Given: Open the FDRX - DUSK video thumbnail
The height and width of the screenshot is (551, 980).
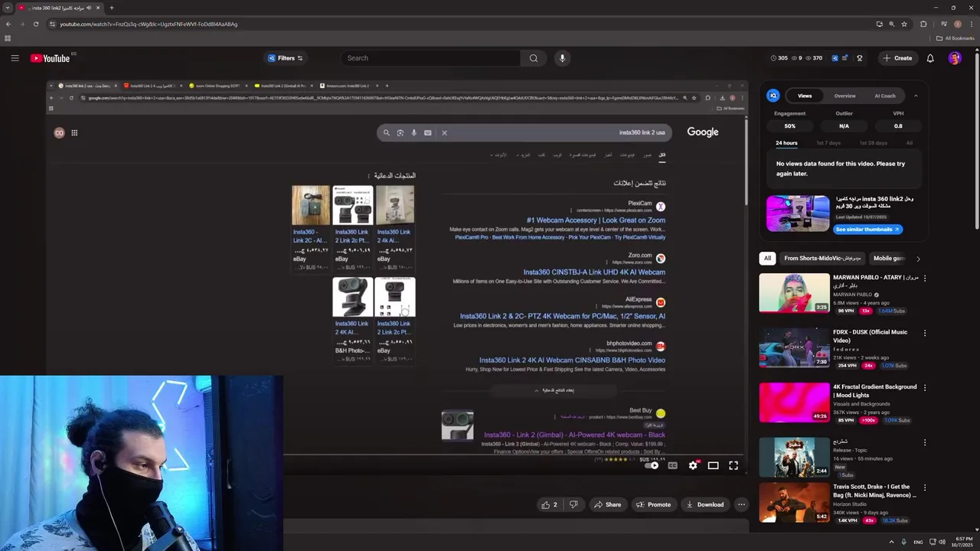Looking at the screenshot, I should point(794,347).
